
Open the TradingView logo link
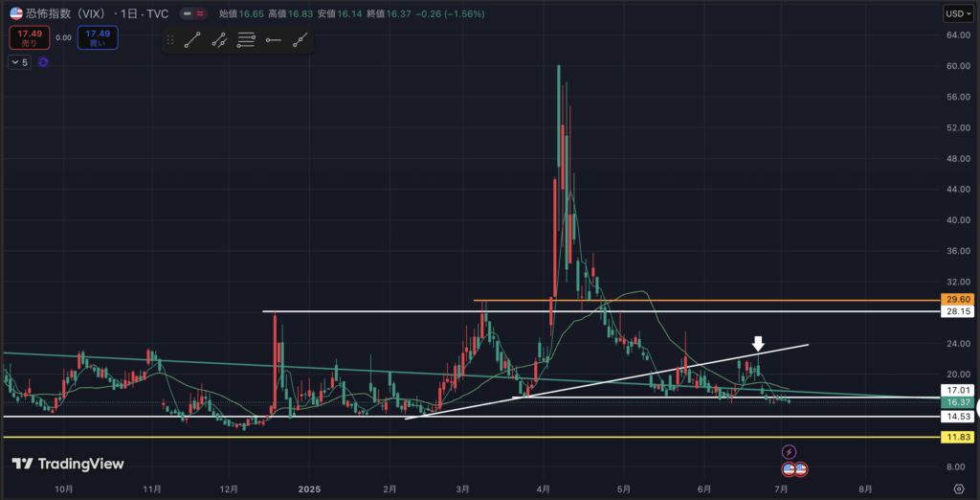68,464
